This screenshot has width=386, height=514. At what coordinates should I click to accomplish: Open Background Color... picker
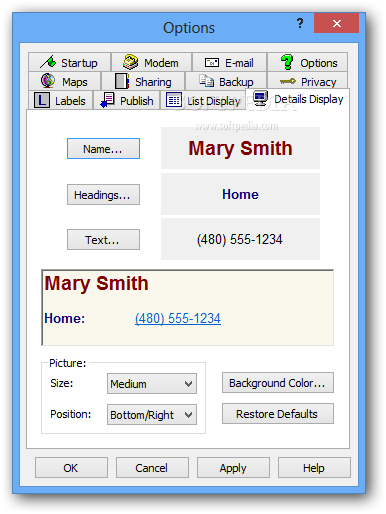[x=278, y=383]
